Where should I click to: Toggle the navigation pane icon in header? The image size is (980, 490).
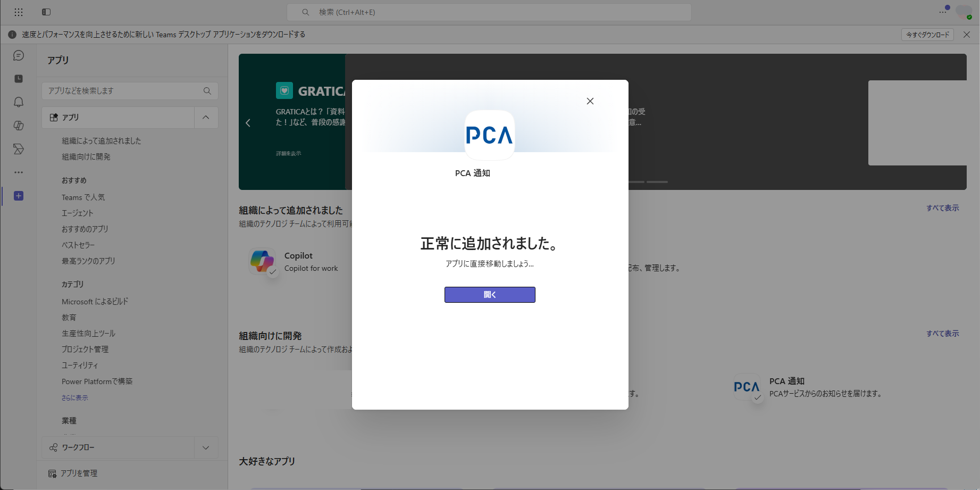pyautogui.click(x=46, y=12)
